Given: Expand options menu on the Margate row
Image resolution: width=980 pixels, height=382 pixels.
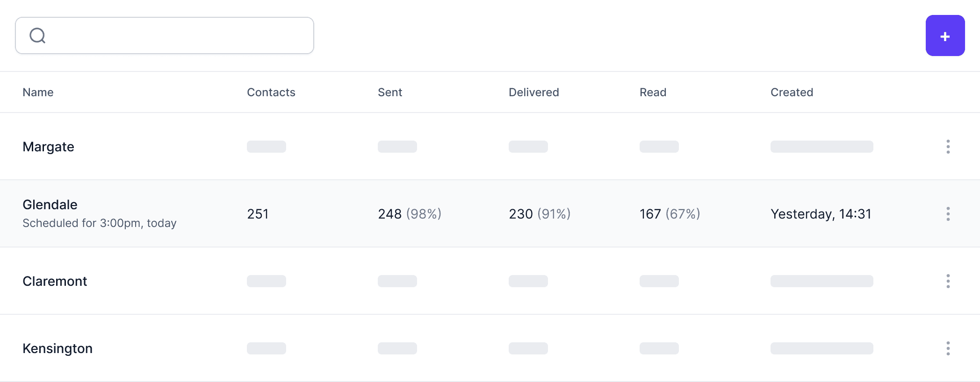Looking at the screenshot, I should (x=948, y=147).
